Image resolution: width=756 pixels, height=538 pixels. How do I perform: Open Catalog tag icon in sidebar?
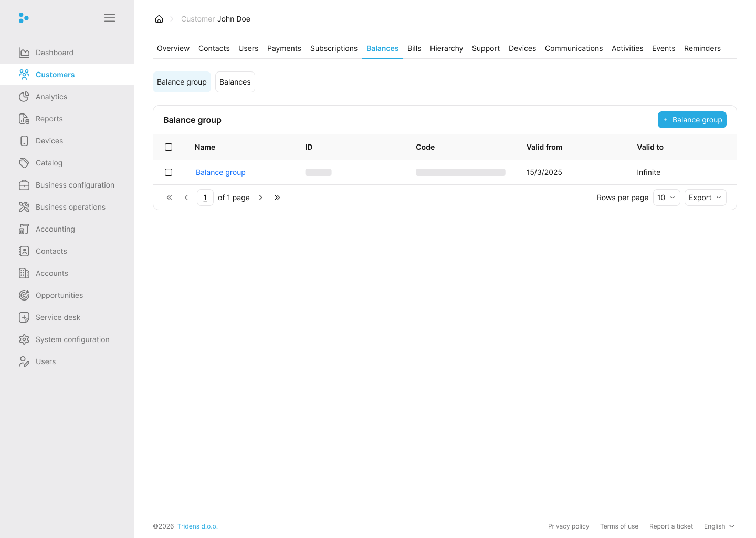(x=24, y=163)
